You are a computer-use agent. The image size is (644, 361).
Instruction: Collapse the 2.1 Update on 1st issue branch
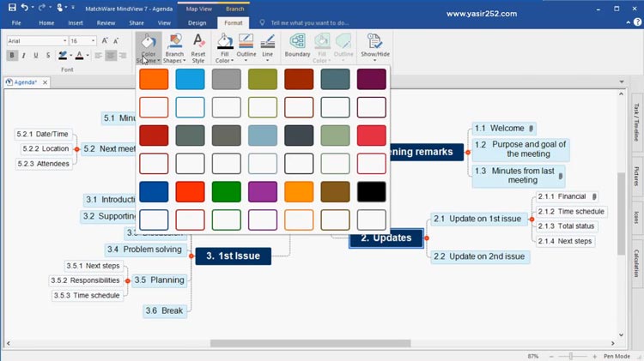point(532,219)
